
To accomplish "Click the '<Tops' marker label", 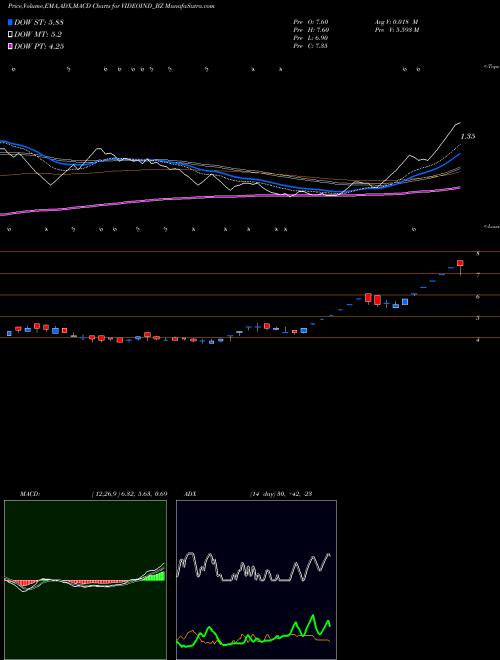I will tap(492, 67).
